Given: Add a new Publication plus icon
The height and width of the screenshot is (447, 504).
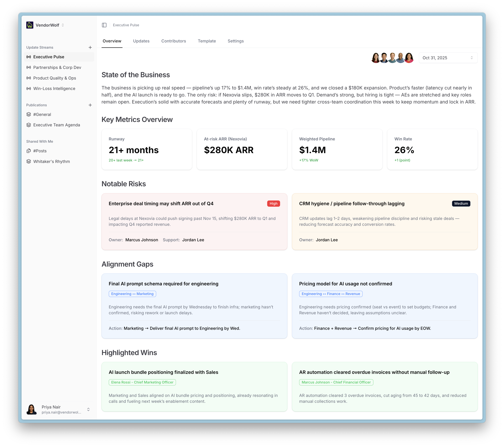Looking at the screenshot, I should pyautogui.click(x=90, y=105).
